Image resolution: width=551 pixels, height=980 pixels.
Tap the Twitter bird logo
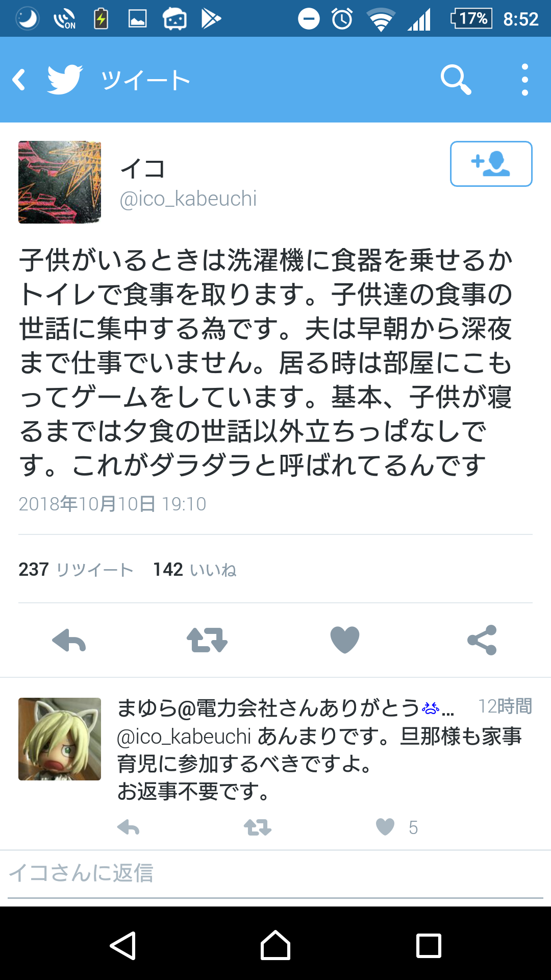pos(65,80)
